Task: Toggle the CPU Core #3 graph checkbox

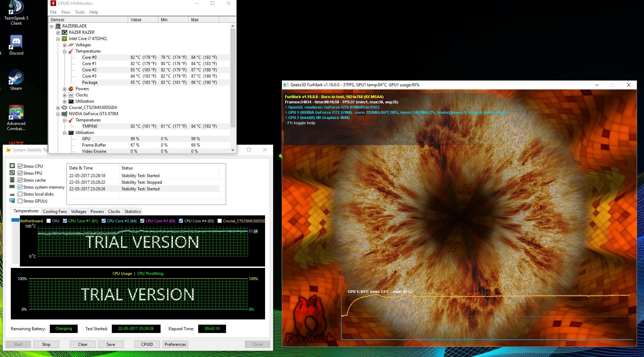Action: point(142,221)
